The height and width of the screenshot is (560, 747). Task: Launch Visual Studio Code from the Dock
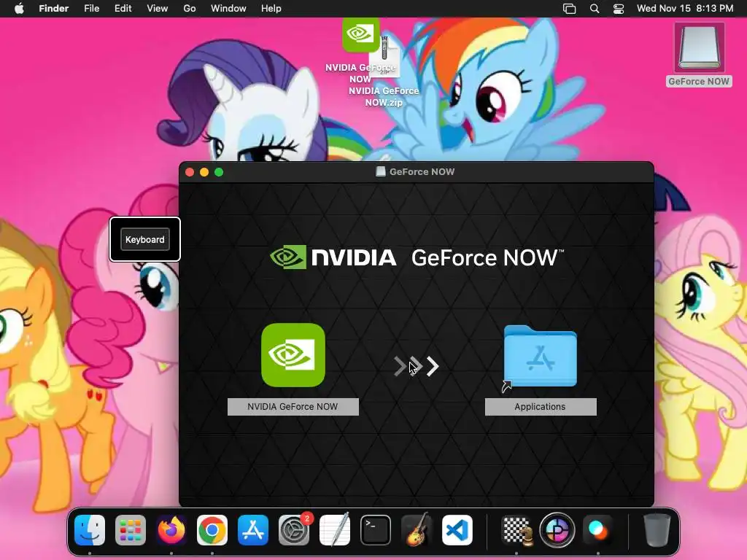pyautogui.click(x=457, y=530)
